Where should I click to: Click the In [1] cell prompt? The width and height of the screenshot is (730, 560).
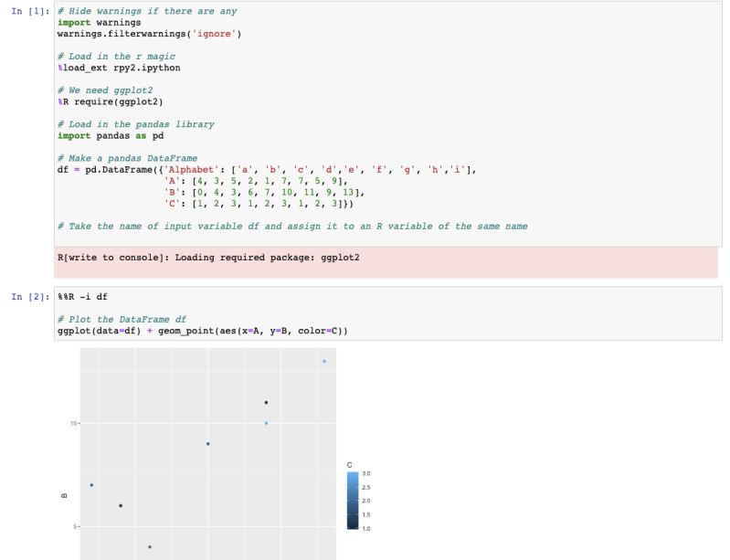tap(30, 11)
